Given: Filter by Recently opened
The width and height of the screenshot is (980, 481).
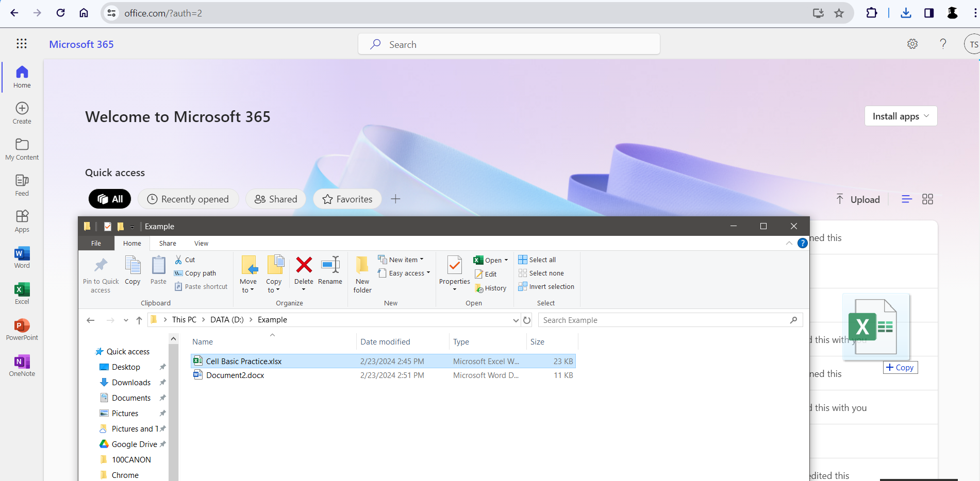Looking at the screenshot, I should pyautogui.click(x=188, y=199).
